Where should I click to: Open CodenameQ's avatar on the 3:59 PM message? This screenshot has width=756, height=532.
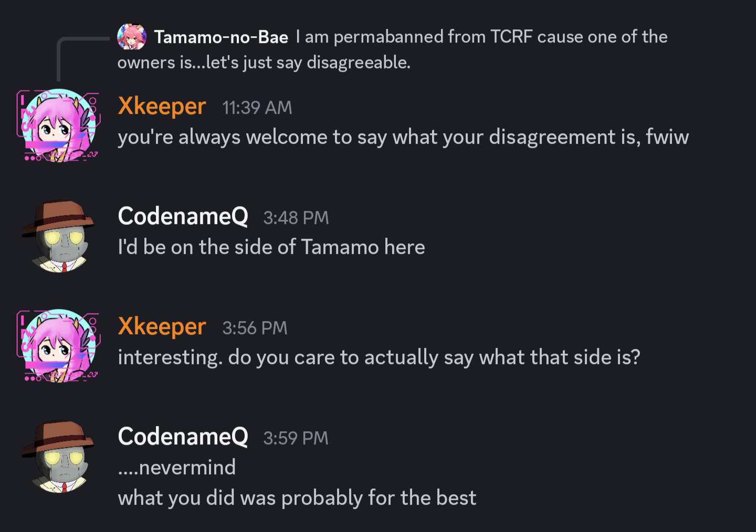click(58, 456)
